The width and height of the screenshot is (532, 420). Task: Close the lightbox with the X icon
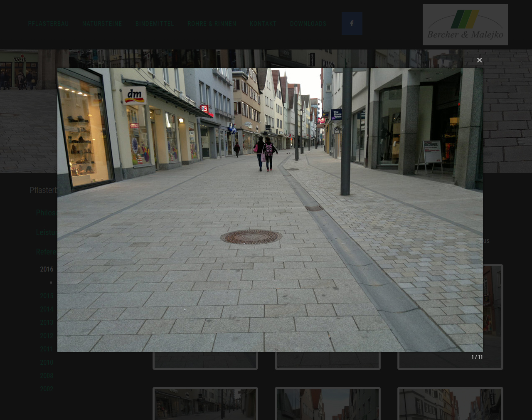coord(479,60)
